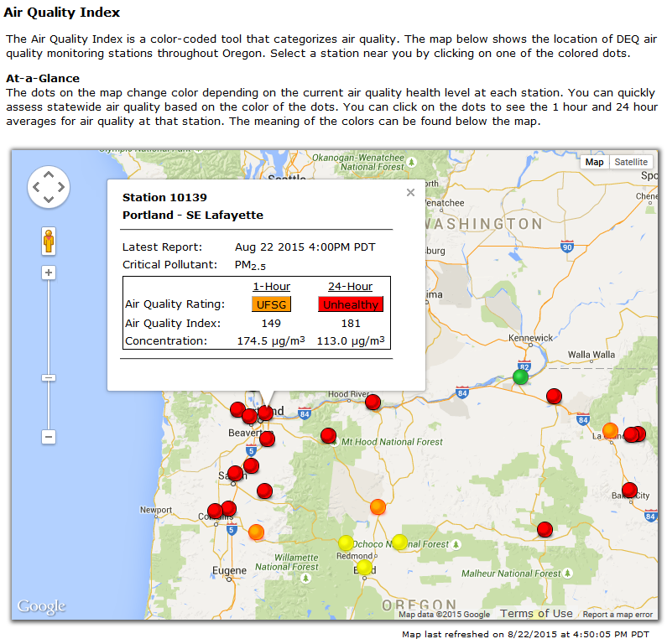Image resolution: width=667 pixels, height=644 pixels.
Task: Select the red dot southeast of Walla Walla
Action: click(554, 396)
